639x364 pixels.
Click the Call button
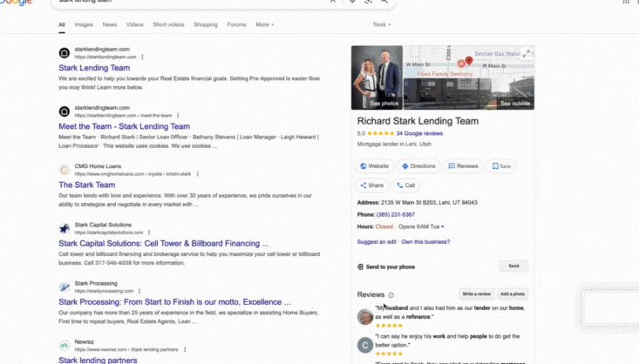point(406,185)
